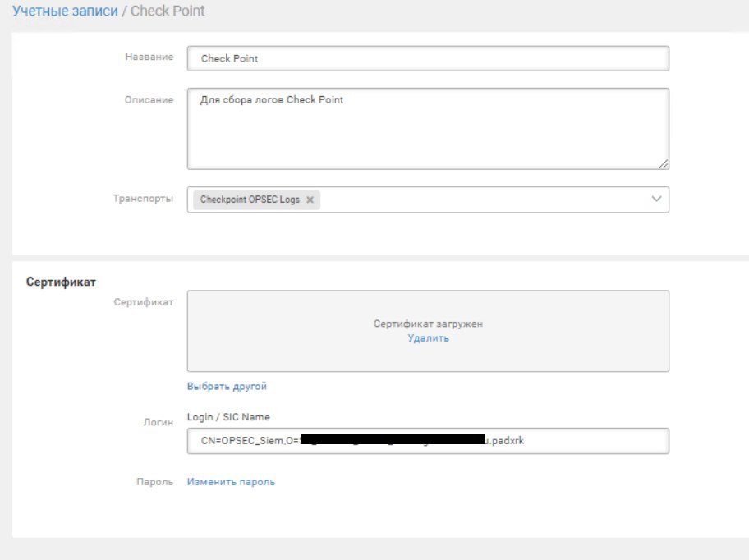Expand the Транспорты dropdown arrow
This screenshot has height=560, width=749.
(x=656, y=199)
